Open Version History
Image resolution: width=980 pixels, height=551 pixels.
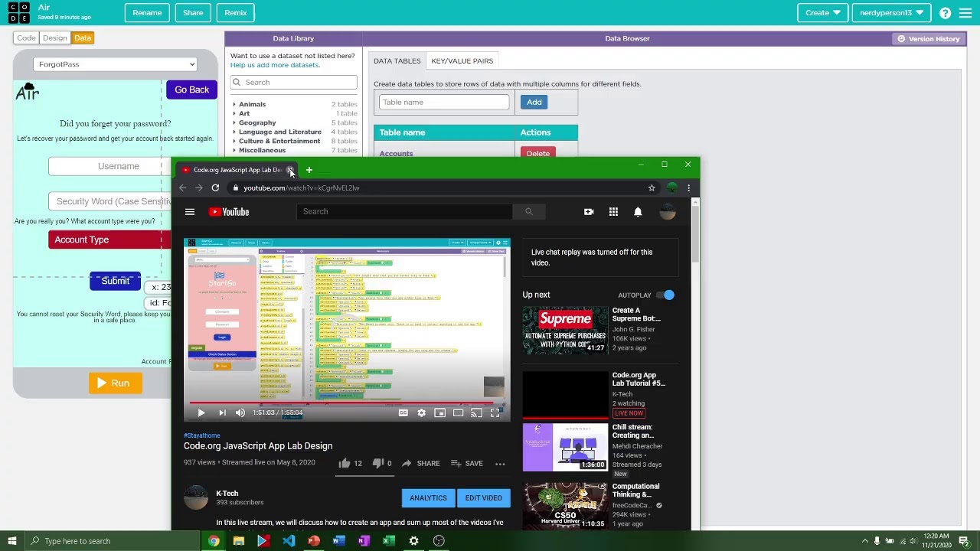(929, 39)
